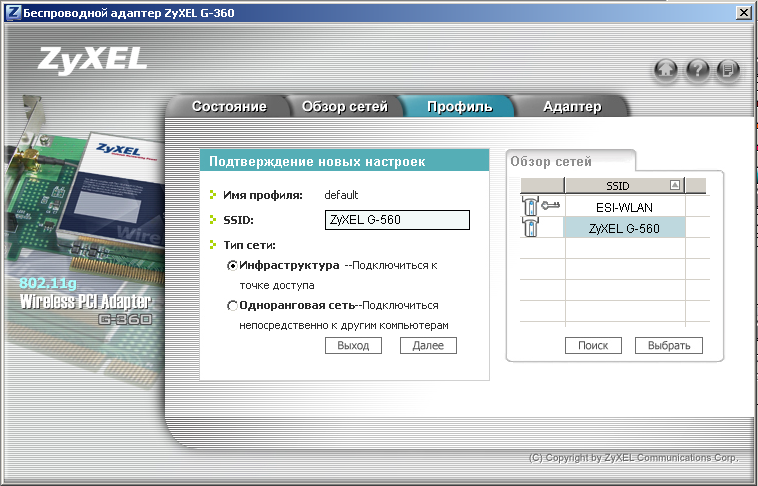Sort networks using the SSID arrow icon

click(x=675, y=185)
